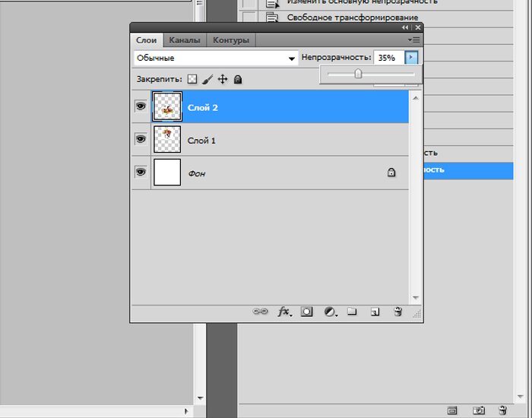Document window scroll down arrow
This screenshot has height=418, width=532.
(x=200, y=398)
